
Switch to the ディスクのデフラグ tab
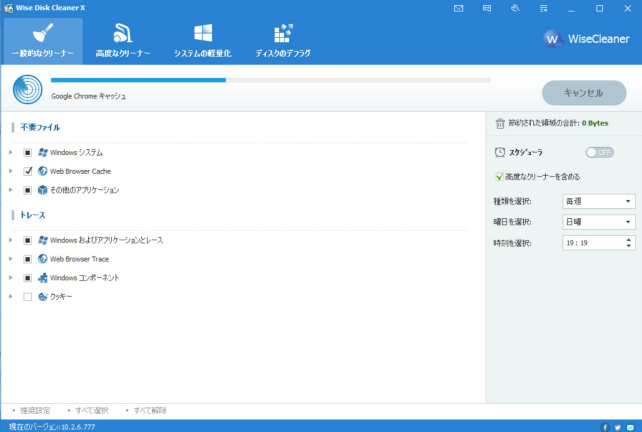[x=283, y=41]
